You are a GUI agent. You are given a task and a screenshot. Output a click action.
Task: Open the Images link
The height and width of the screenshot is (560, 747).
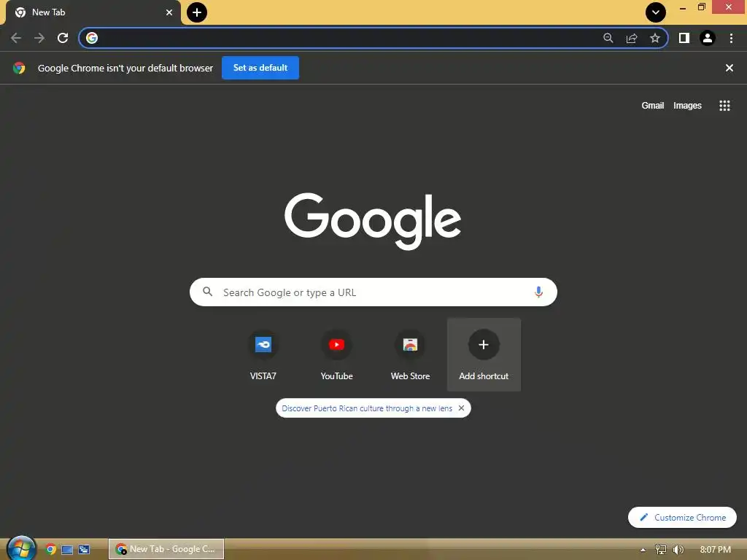click(687, 106)
